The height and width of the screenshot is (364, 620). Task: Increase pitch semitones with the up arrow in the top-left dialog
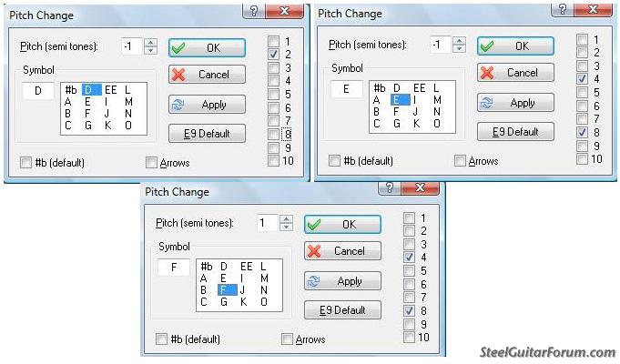pos(150,43)
